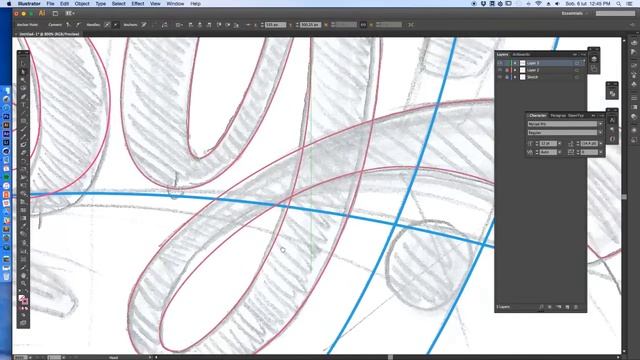Image resolution: width=640 pixels, height=360 pixels.
Task: Toggle the lock on Layer 2
Action: pyautogui.click(x=507, y=70)
